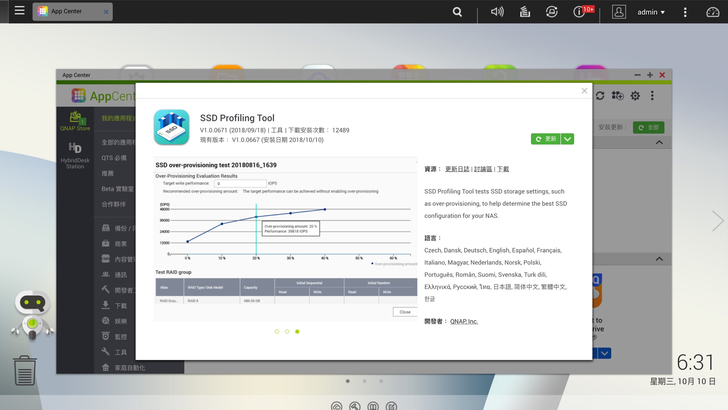Open the three-dot more options menu
This screenshot has height=410, width=728.
[x=686, y=12]
